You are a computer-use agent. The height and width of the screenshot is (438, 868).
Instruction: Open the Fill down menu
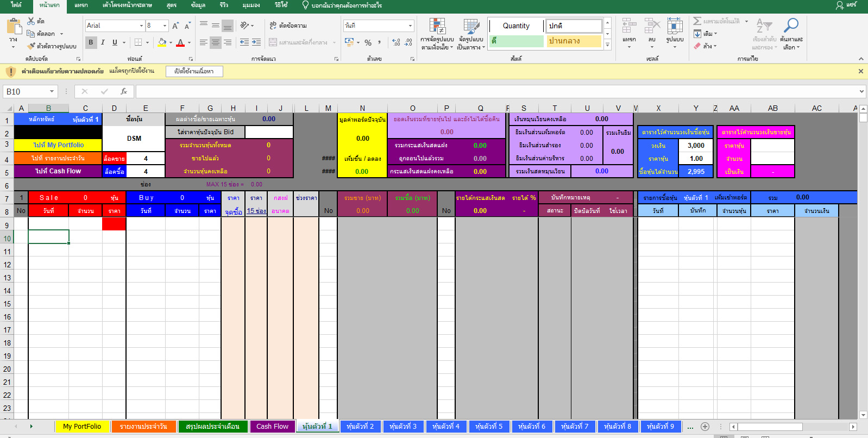[x=705, y=34]
